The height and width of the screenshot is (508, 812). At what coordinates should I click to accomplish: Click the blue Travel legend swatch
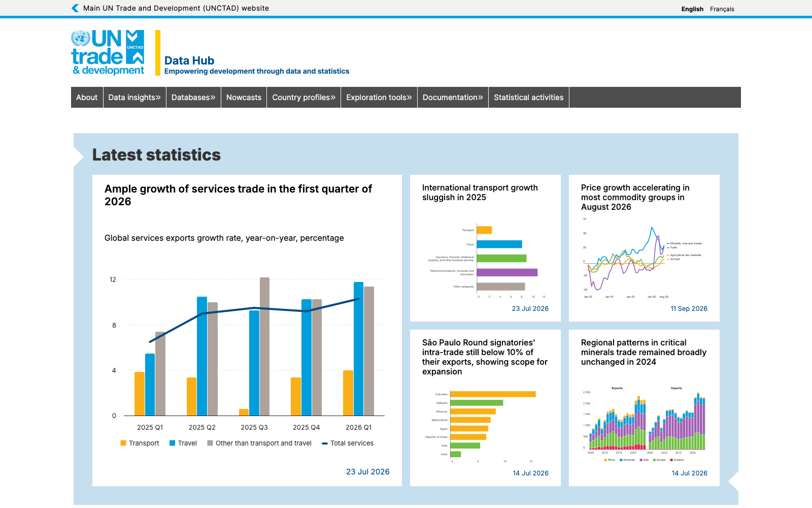(x=173, y=443)
